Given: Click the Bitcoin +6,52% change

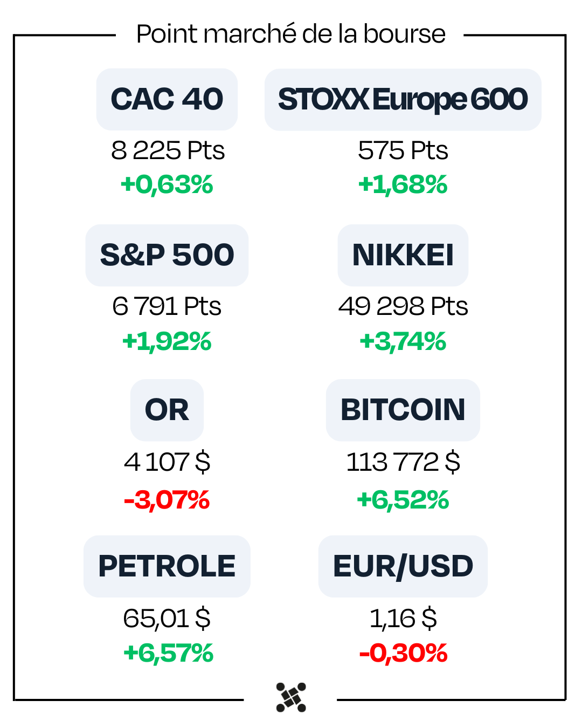Looking at the screenshot, I should (403, 500).
